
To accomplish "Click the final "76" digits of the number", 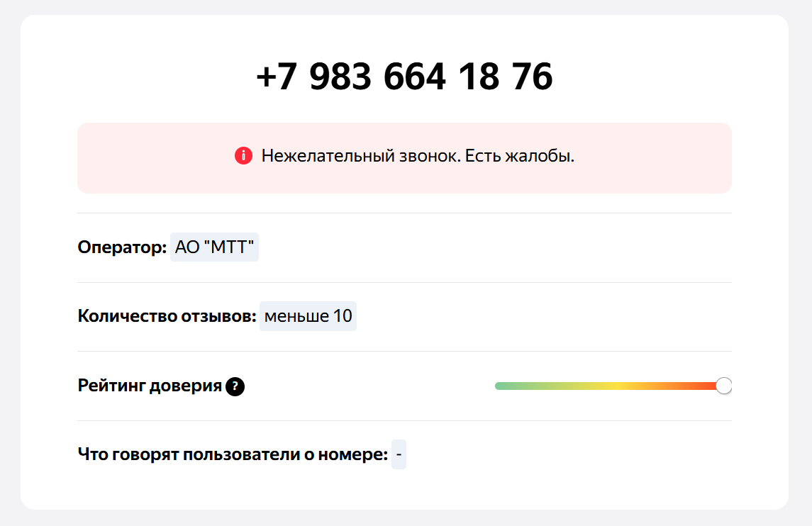I will [x=530, y=77].
